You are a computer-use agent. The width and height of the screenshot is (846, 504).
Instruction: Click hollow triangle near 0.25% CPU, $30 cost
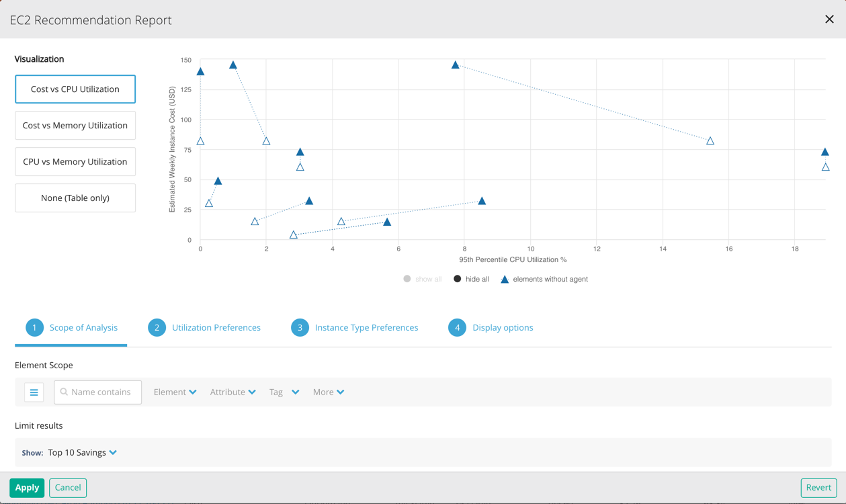pos(209,203)
